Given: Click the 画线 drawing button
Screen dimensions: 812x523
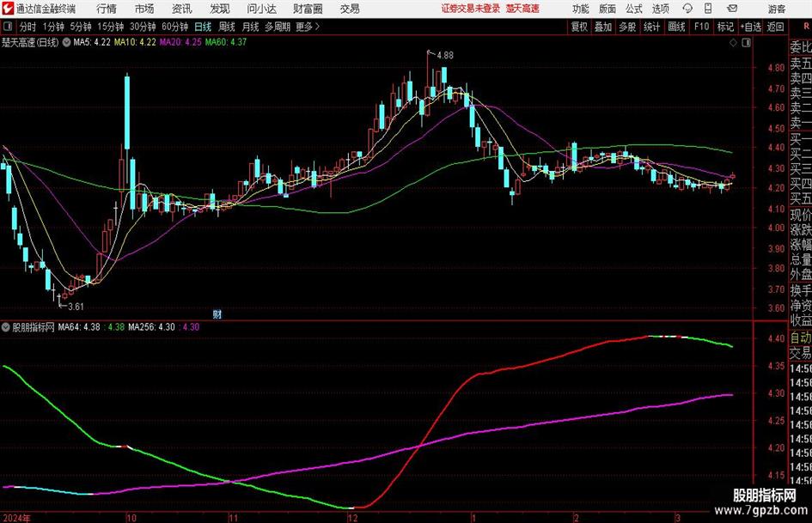Looking at the screenshot, I should pyautogui.click(x=676, y=27).
